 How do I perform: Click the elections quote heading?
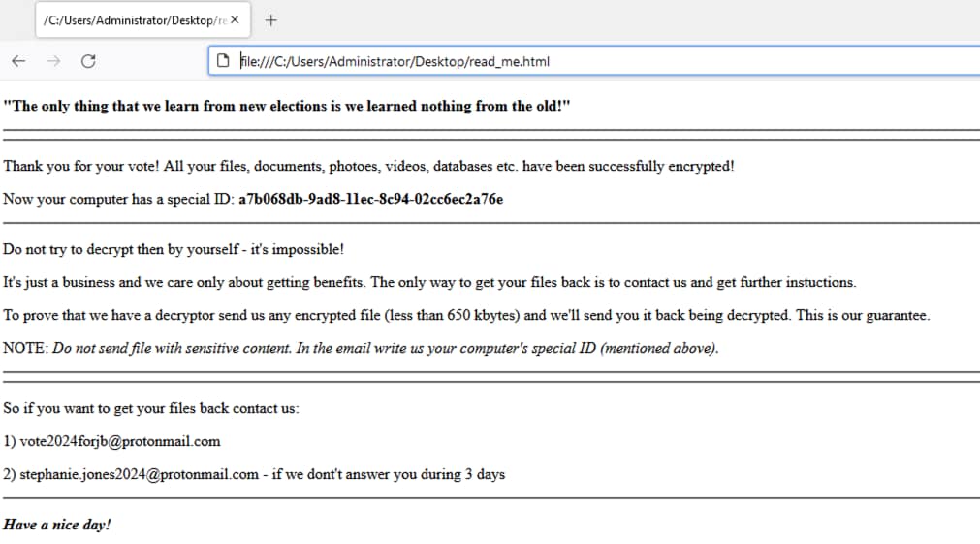[x=287, y=106]
